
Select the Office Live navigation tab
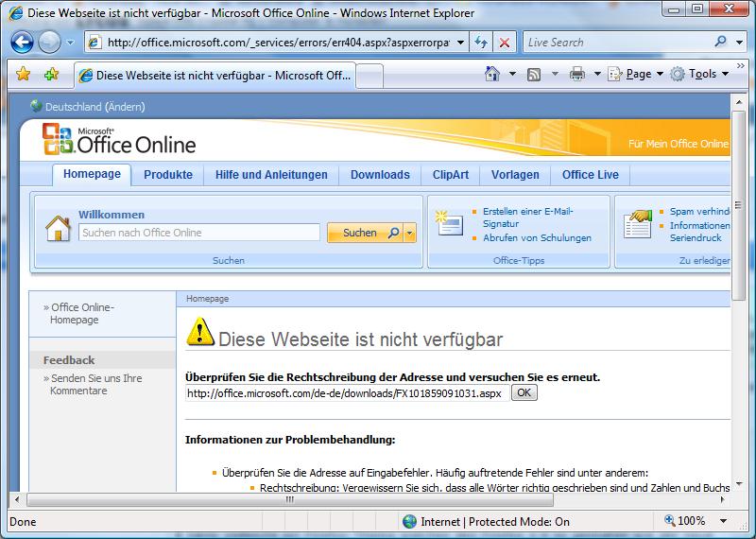[590, 175]
